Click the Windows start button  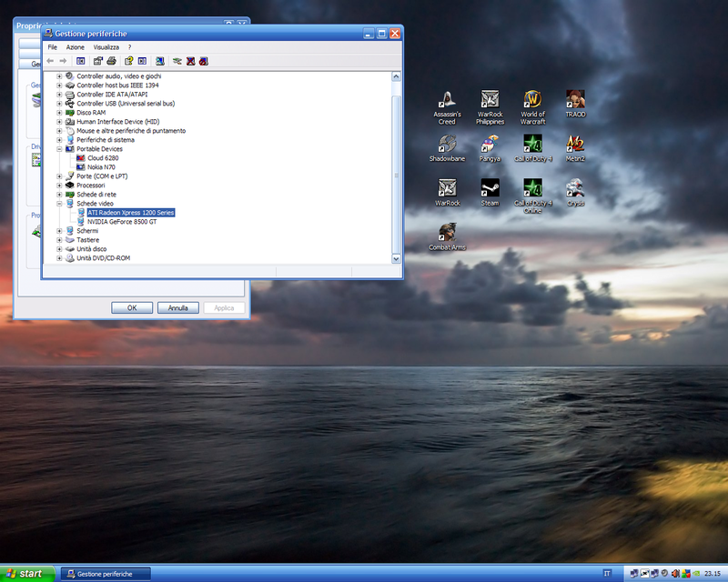pos(25,574)
